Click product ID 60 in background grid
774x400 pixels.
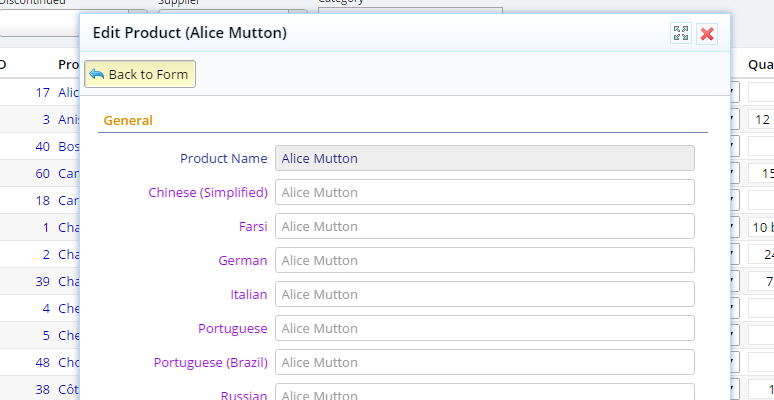point(43,173)
